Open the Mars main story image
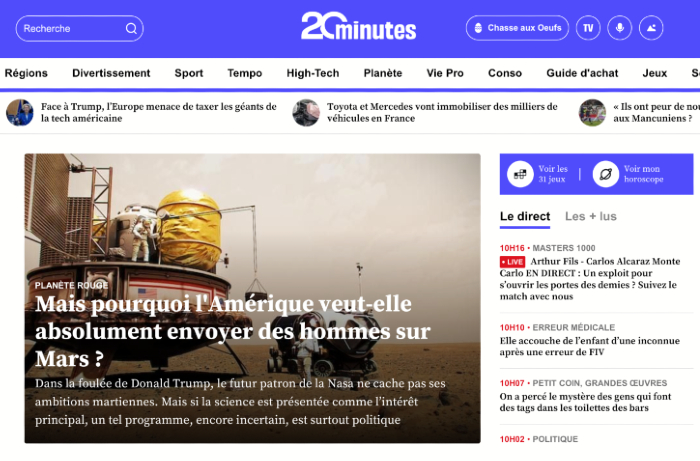 (252, 298)
